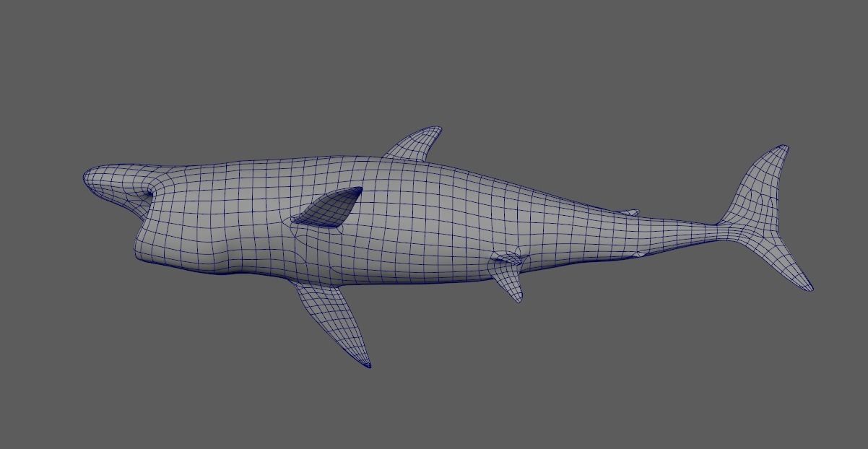Select the mouth corner crease on the head
The height and width of the screenshot is (449, 868).
click(x=149, y=191)
